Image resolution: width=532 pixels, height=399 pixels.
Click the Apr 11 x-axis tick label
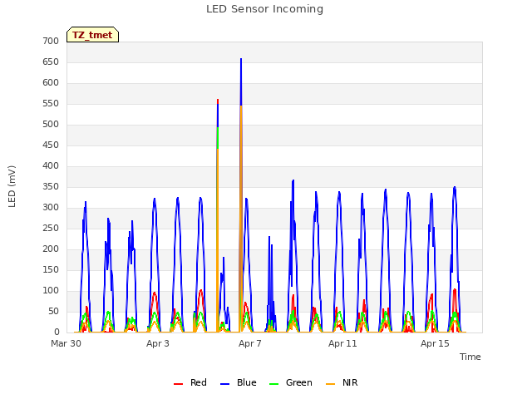pos(342,343)
